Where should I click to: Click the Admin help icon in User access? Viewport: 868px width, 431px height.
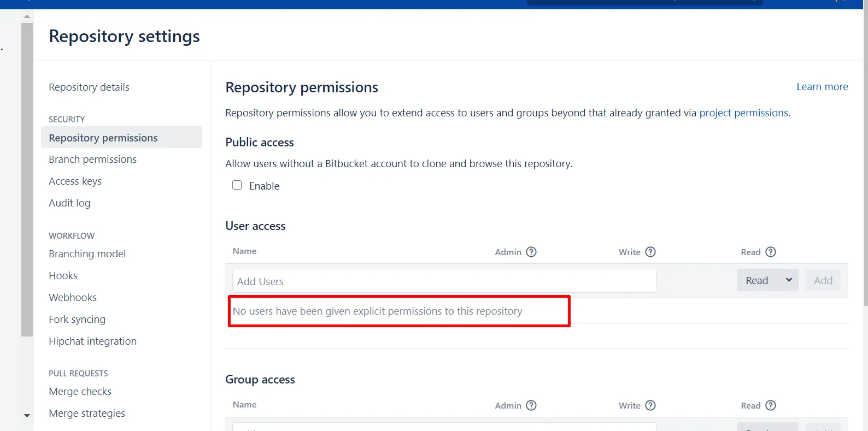point(531,252)
